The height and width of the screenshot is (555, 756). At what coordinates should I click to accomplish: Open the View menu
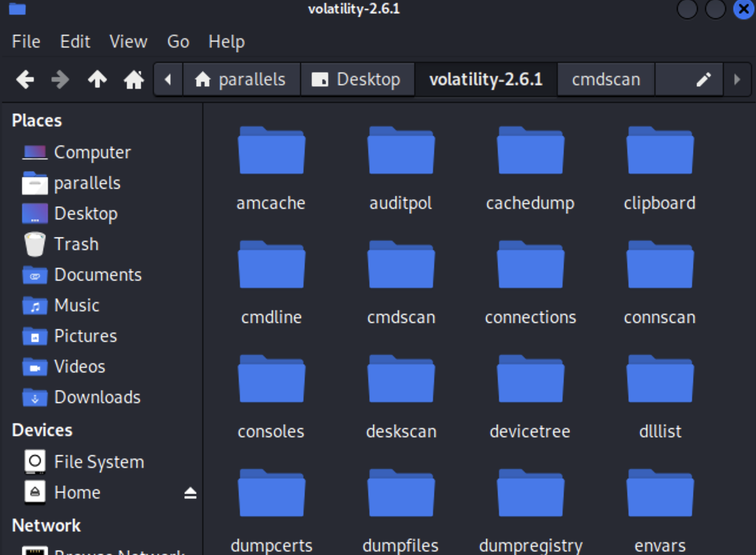click(x=128, y=42)
